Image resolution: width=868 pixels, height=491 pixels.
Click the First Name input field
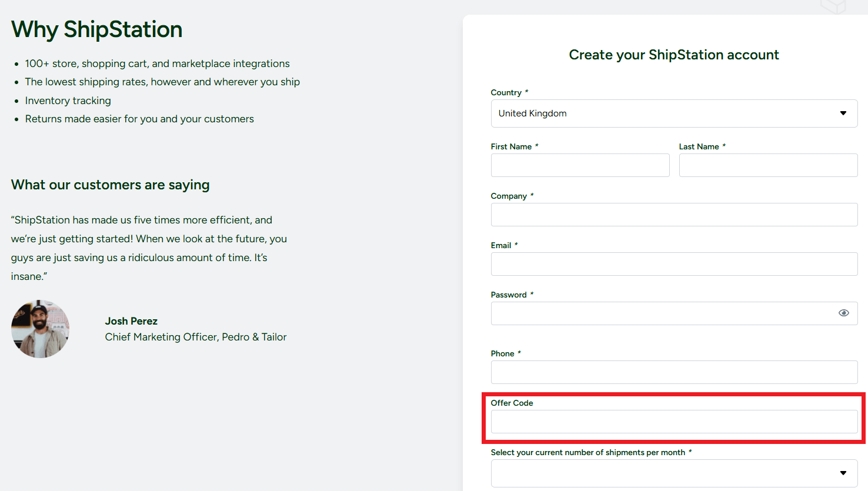(580, 165)
